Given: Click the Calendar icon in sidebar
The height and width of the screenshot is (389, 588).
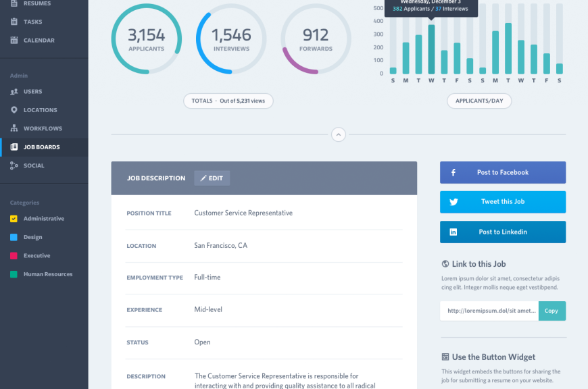Looking at the screenshot, I should point(14,41).
